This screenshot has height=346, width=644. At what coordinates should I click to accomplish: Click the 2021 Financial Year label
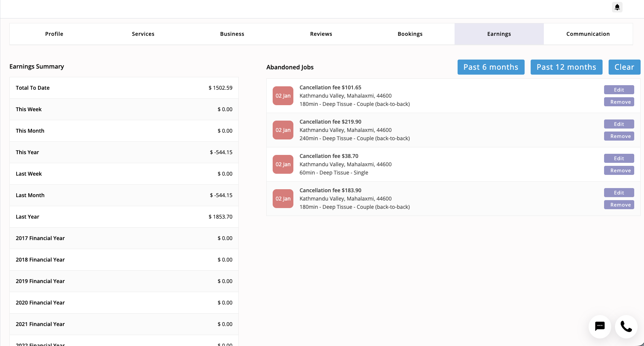(x=40, y=324)
